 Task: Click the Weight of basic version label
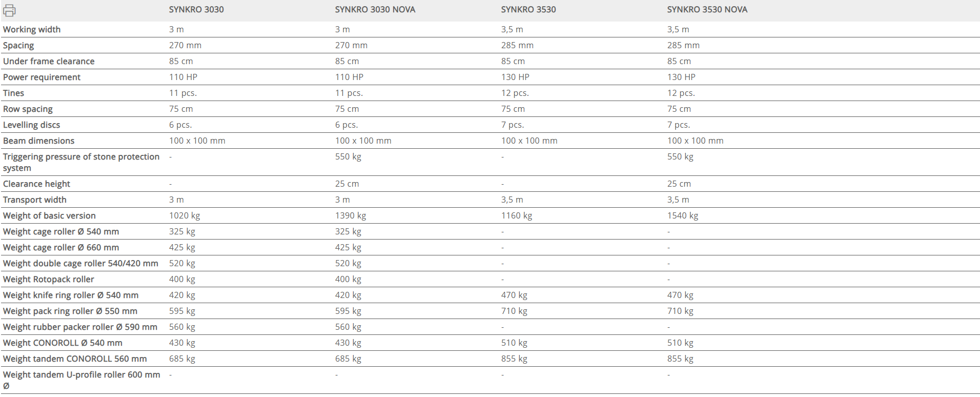click(49, 215)
